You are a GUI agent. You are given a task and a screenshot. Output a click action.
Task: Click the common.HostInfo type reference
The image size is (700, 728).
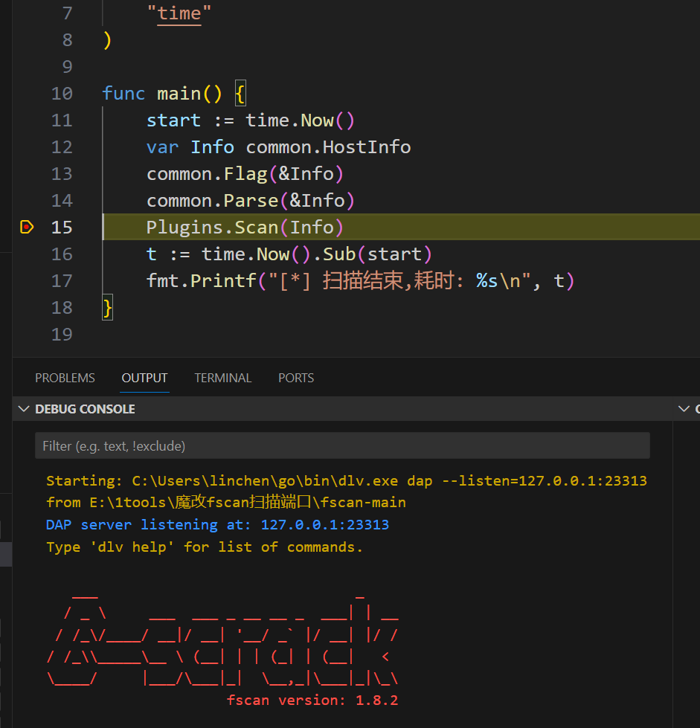tap(328, 147)
